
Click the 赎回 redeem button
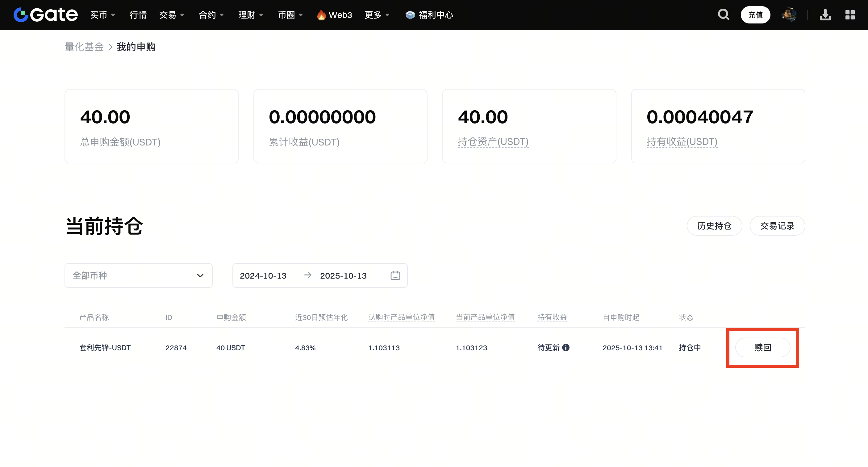pos(762,347)
